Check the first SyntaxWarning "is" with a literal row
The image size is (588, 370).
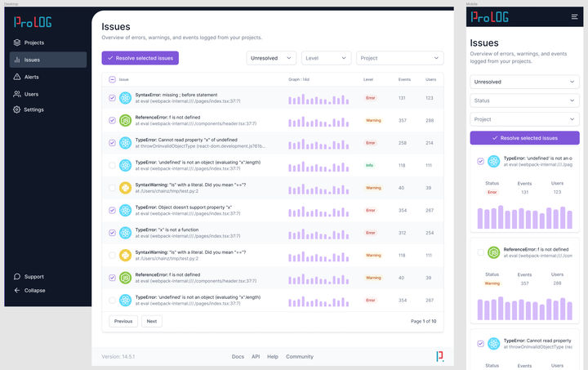(x=112, y=188)
